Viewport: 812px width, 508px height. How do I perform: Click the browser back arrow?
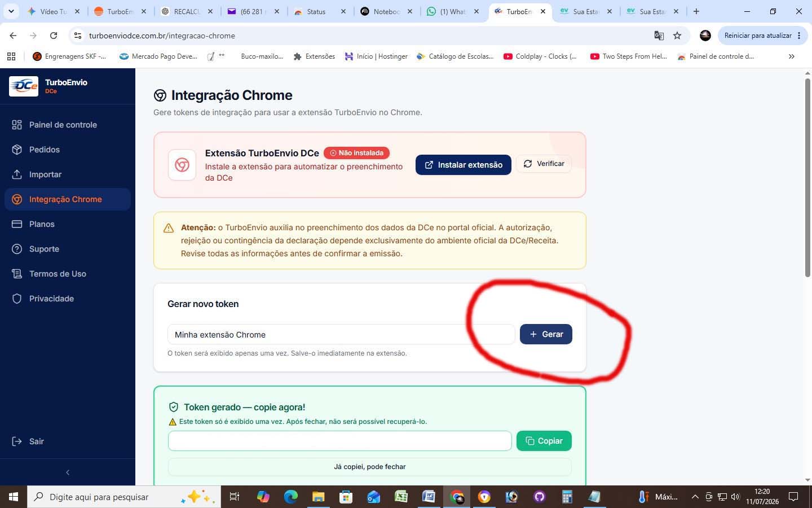(x=12, y=36)
